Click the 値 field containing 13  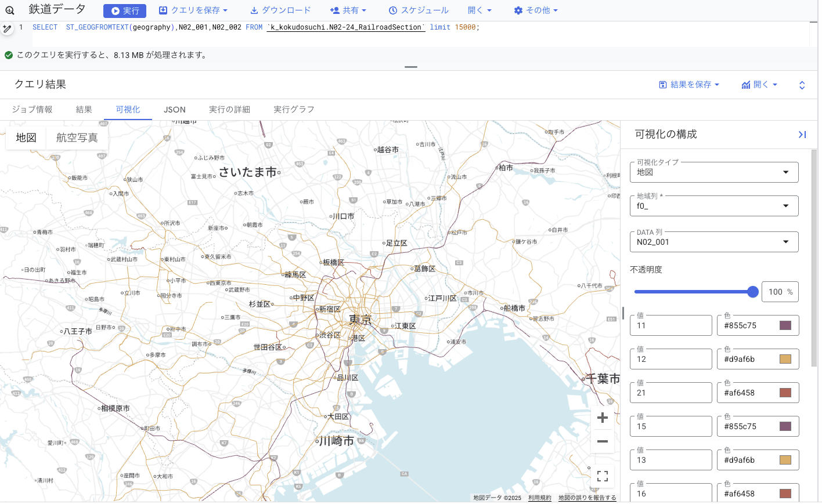click(x=670, y=460)
